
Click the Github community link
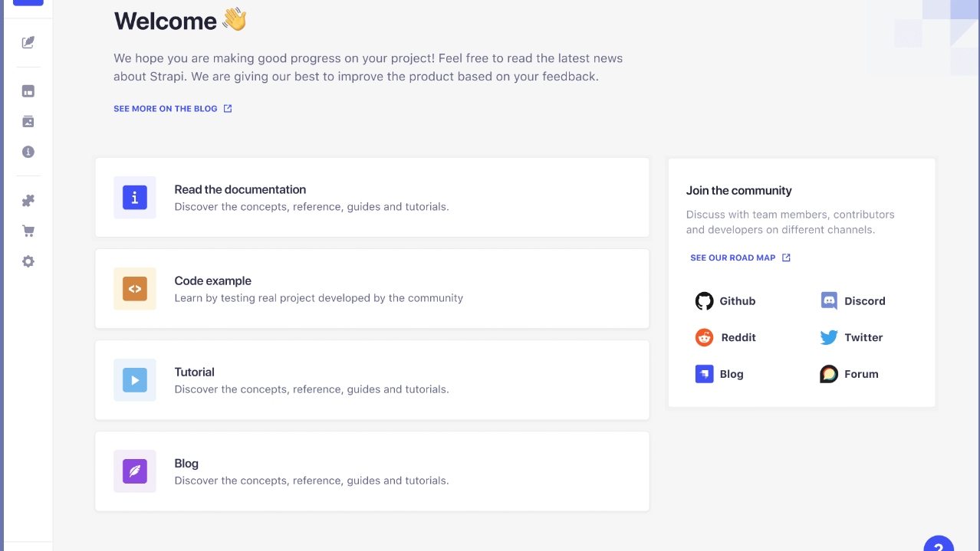[x=725, y=301]
